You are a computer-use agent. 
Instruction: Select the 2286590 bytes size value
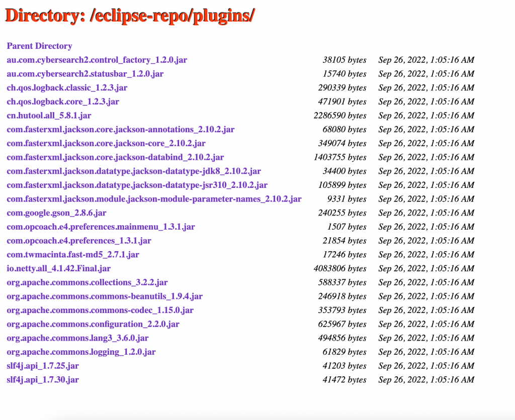(x=340, y=116)
